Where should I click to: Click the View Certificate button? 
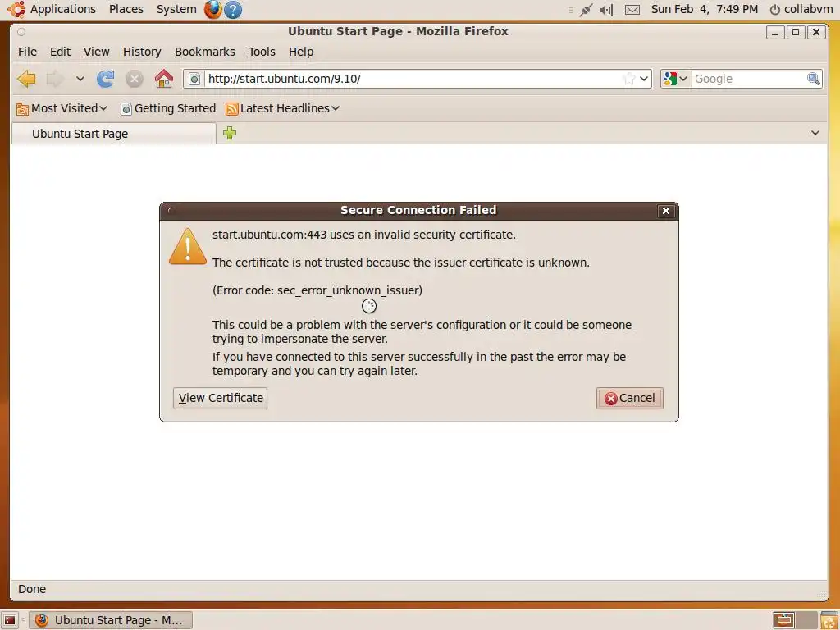click(x=220, y=398)
